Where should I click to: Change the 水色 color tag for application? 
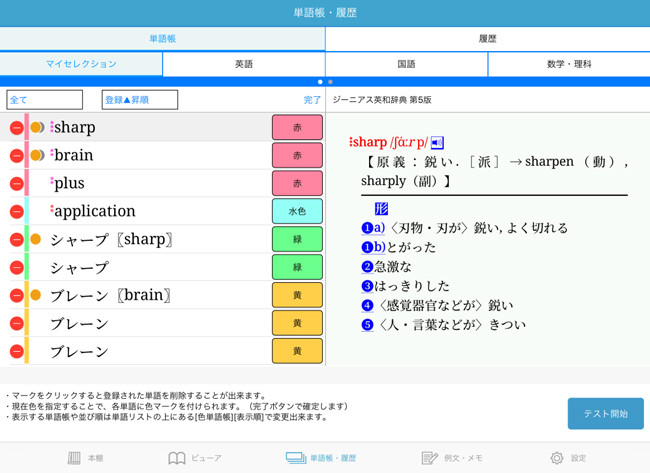point(297,211)
